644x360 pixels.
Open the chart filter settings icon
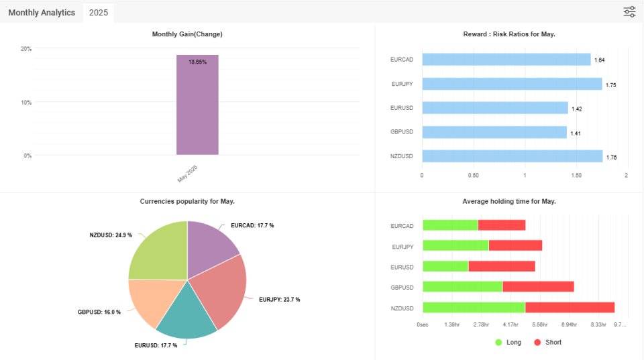[x=629, y=12]
